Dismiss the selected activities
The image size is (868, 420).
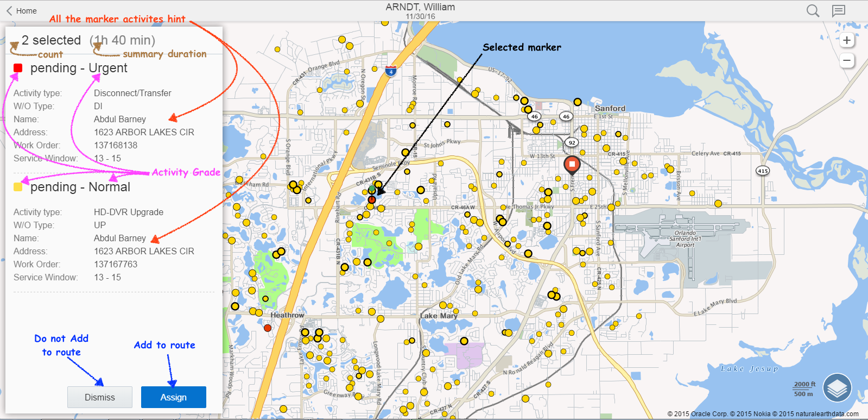click(100, 397)
